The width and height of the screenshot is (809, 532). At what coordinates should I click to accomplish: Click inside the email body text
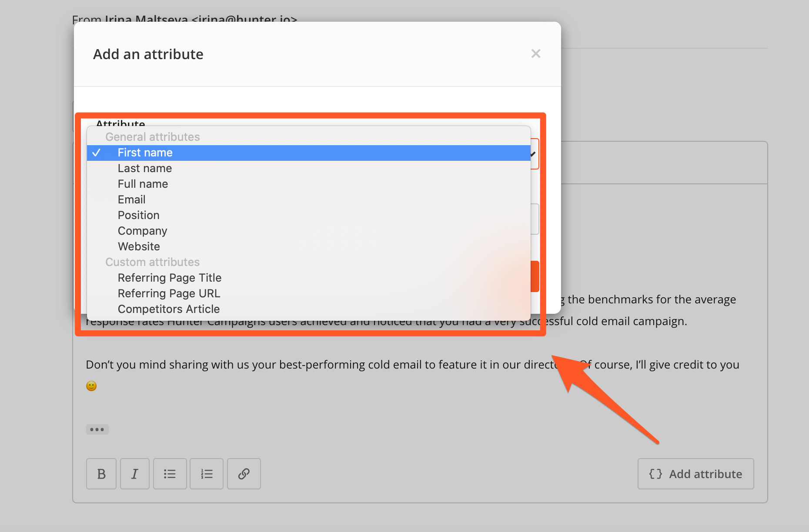(x=412, y=365)
